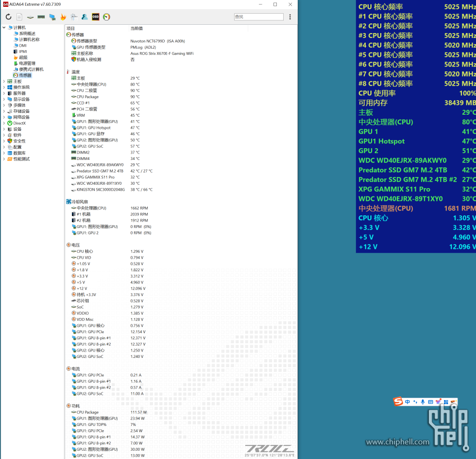Open the Sogou skin shirt icon

point(438,402)
